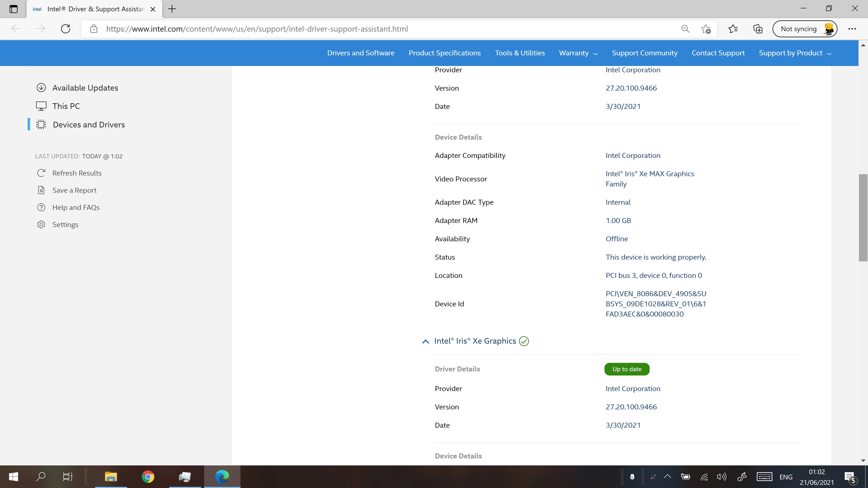Click the Help and FAQs link

tap(76, 207)
